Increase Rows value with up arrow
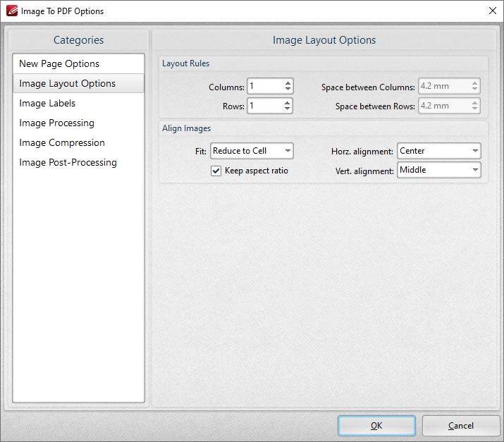 pyautogui.click(x=288, y=103)
